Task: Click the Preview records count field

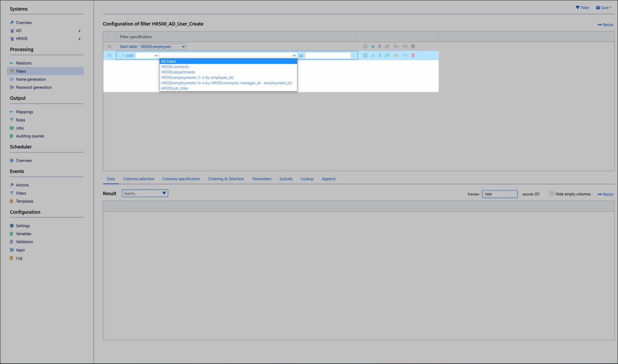Action: [x=499, y=194]
